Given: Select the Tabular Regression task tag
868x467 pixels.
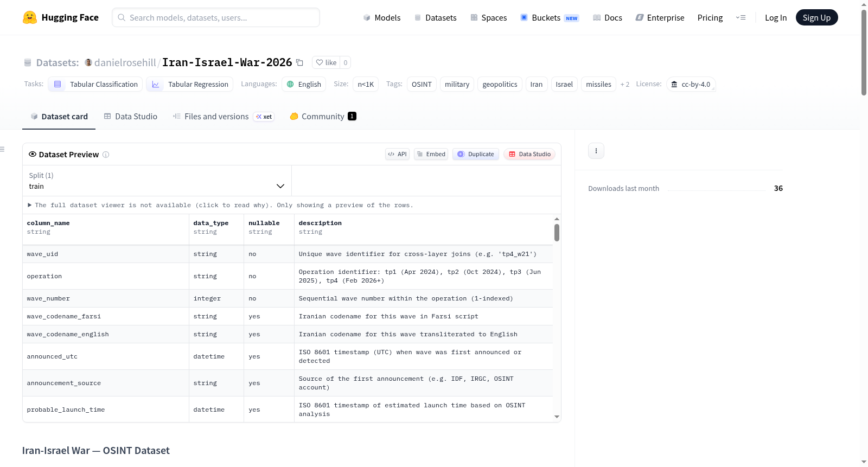Looking at the screenshot, I should coord(190,84).
